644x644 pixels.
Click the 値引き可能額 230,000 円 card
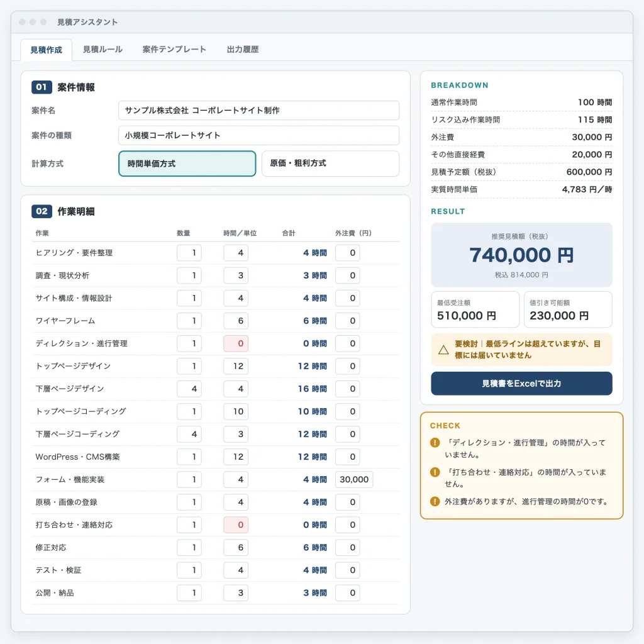point(568,309)
